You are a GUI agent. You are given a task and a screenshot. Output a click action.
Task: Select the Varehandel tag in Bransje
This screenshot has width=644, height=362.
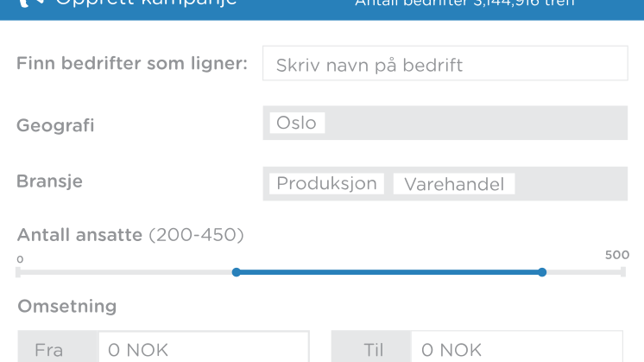tap(454, 184)
